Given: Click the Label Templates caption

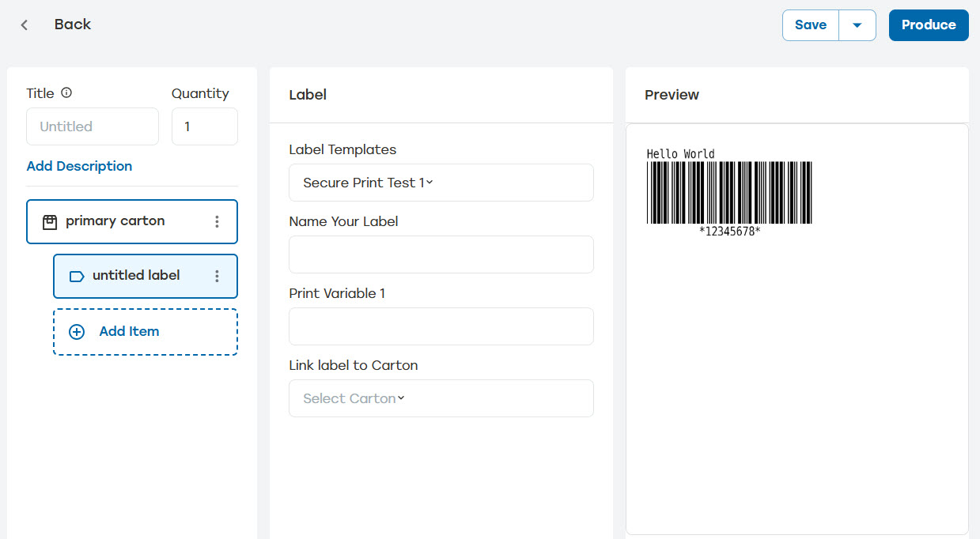Looking at the screenshot, I should click(x=342, y=149).
